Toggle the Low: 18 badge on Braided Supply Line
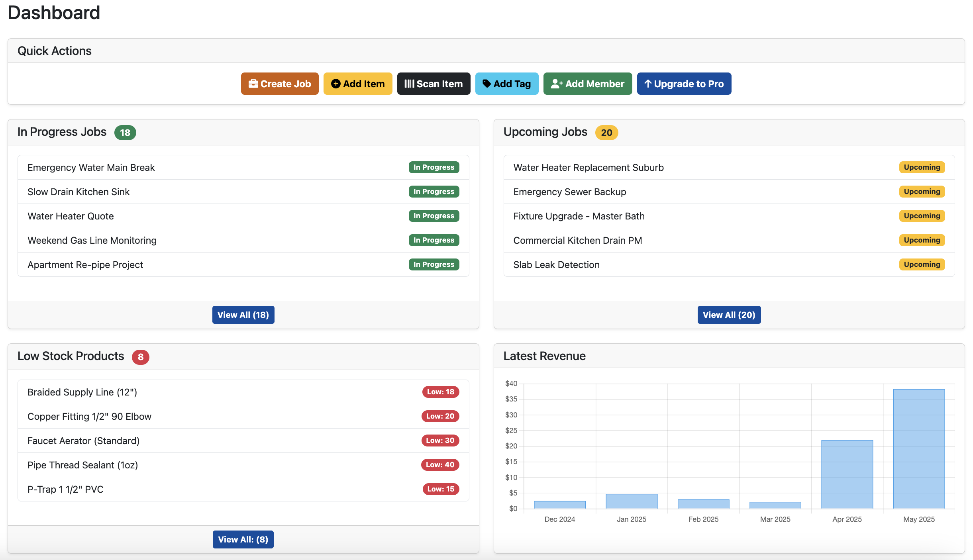This screenshot has height=560, width=973. (440, 392)
